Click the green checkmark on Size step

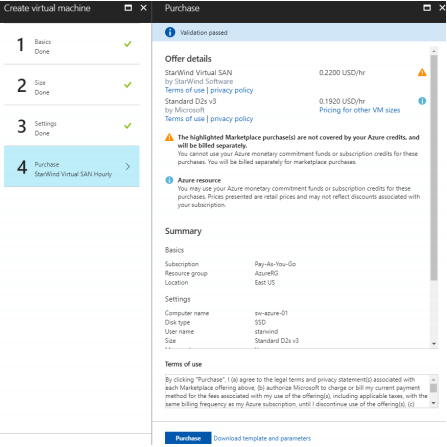128,85
